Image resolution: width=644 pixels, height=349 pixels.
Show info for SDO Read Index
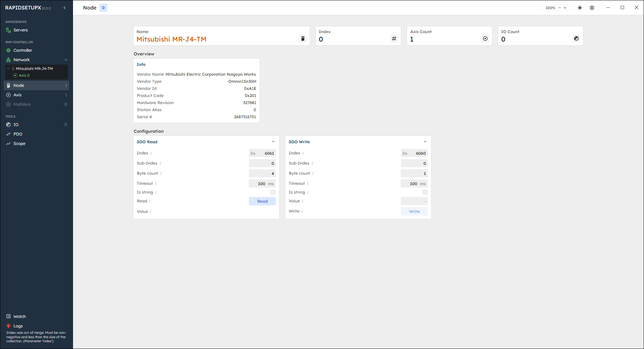(x=151, y=153)
